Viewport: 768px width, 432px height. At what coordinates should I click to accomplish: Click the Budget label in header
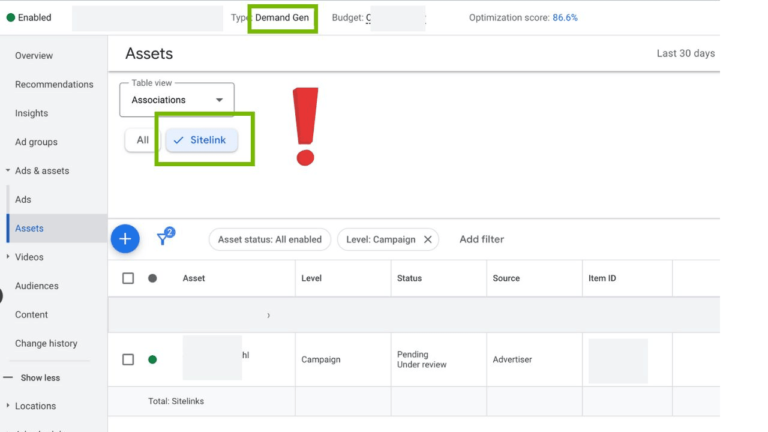coord(348,18)
